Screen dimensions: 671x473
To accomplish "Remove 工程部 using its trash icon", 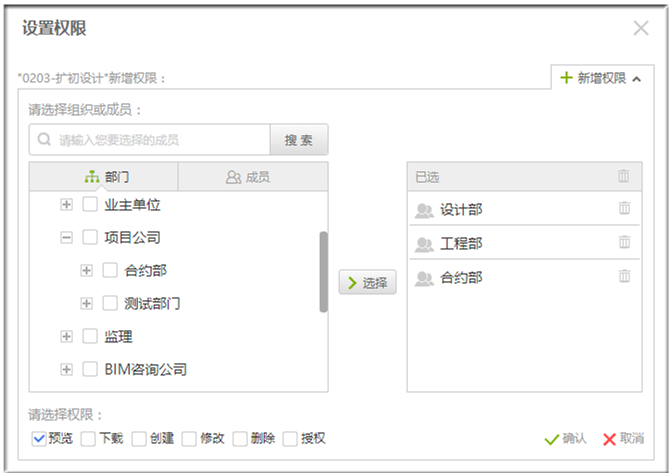I will [x=624, y=242].
